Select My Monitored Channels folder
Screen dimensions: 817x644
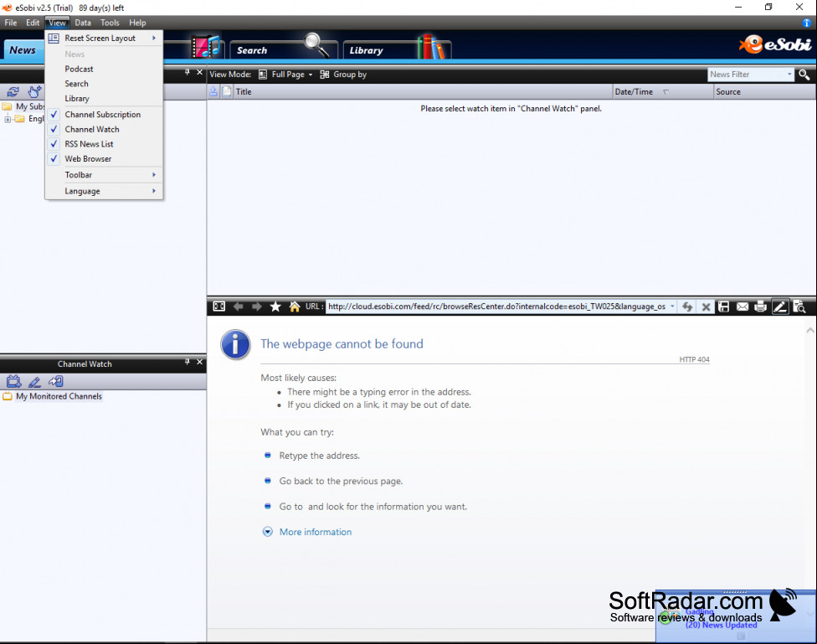pos(59,396)
